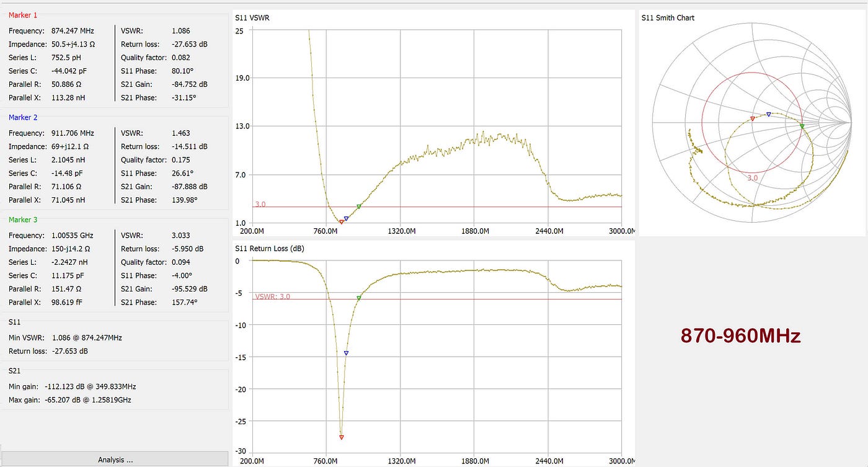Select Marker 2 Series L 2.1045 nH
This screenshot has height=467, width=868.
68,160
